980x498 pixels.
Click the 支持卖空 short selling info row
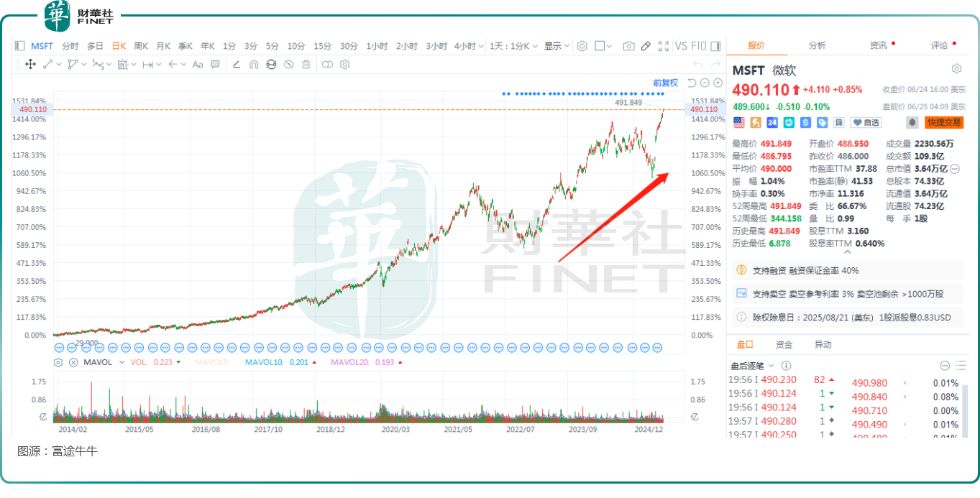point(848,294)
